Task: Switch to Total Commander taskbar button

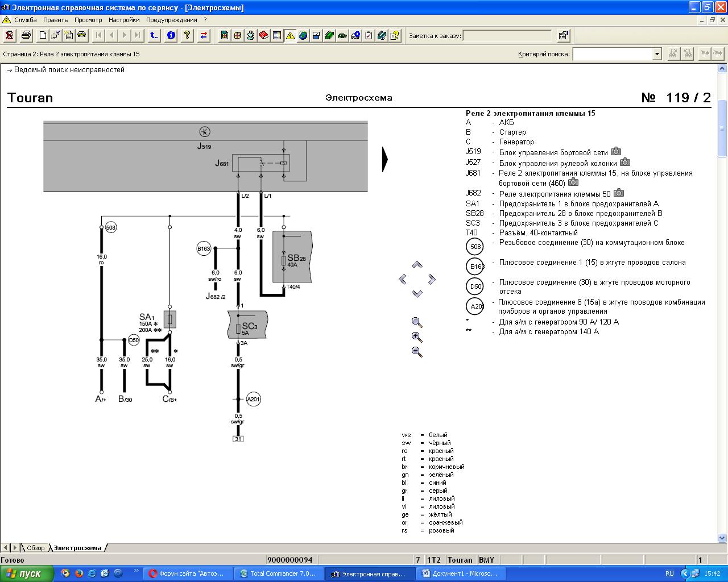Action: coord(278,573)
